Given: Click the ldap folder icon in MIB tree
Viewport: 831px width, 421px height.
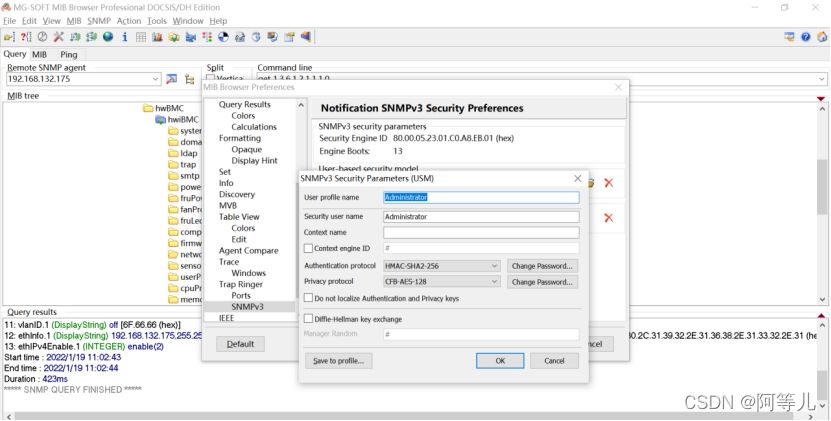Looking at the screenshot, I should pos(173,153).
